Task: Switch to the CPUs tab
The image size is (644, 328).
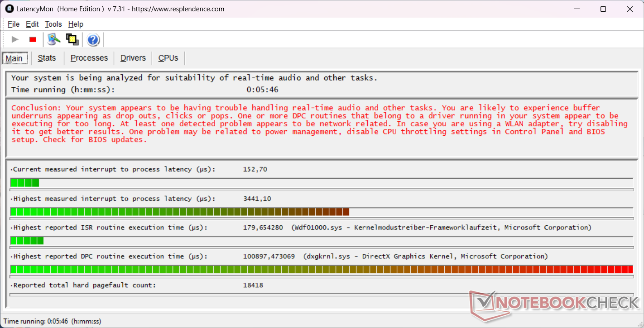Action: click(x=168, y=58)
